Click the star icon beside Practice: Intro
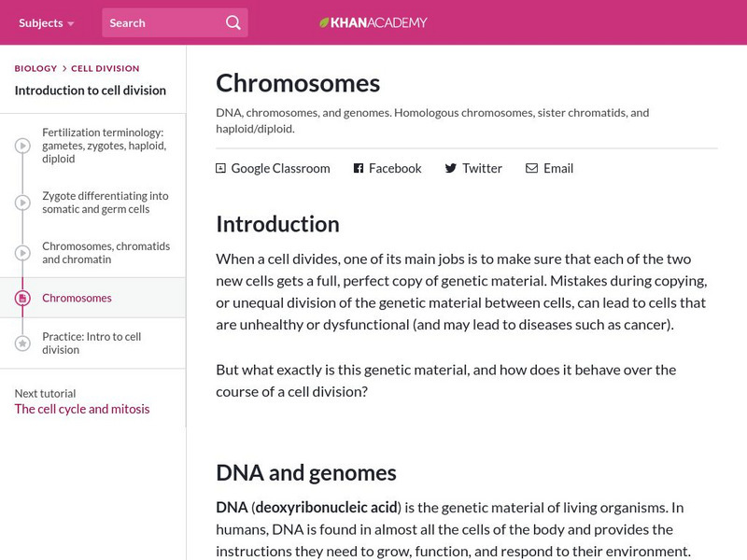This screenshot has height=560, width=747. 22,343
